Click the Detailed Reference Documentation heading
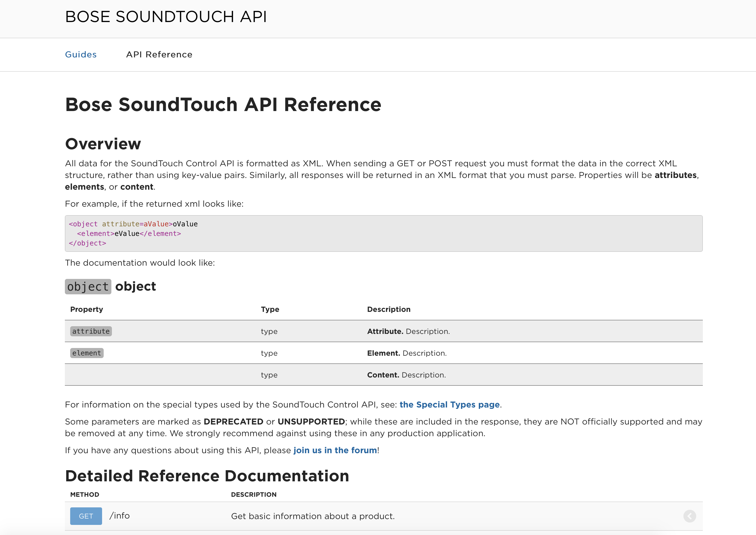 [207, 476]
